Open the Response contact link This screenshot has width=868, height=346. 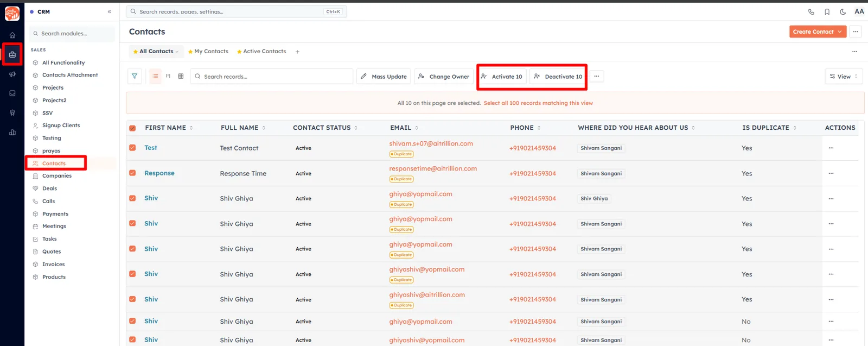click(x=159, y=173)
